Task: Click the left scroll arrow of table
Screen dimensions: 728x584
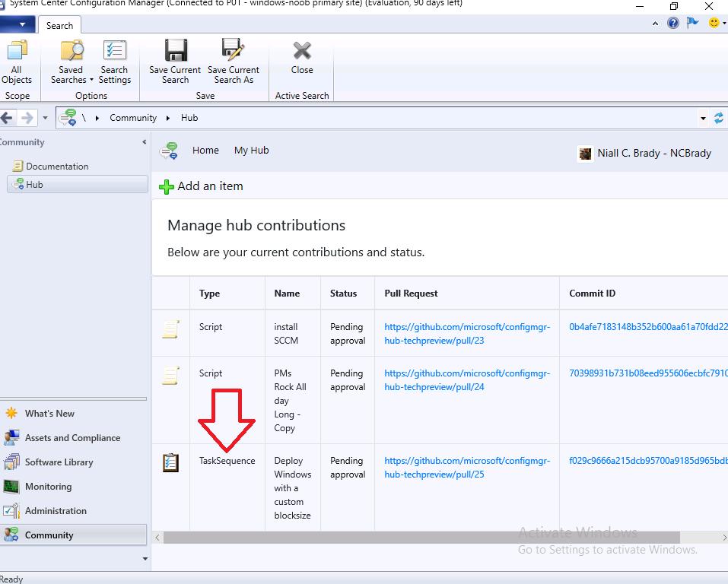Action: pyautogui.click(x=157, y=538)
